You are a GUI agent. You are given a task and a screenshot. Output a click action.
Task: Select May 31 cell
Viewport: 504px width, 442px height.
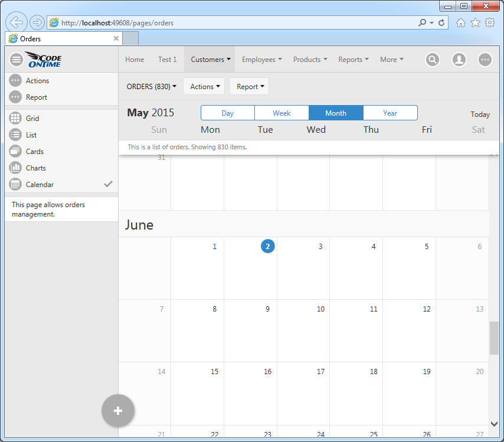(x=145, y=182)
